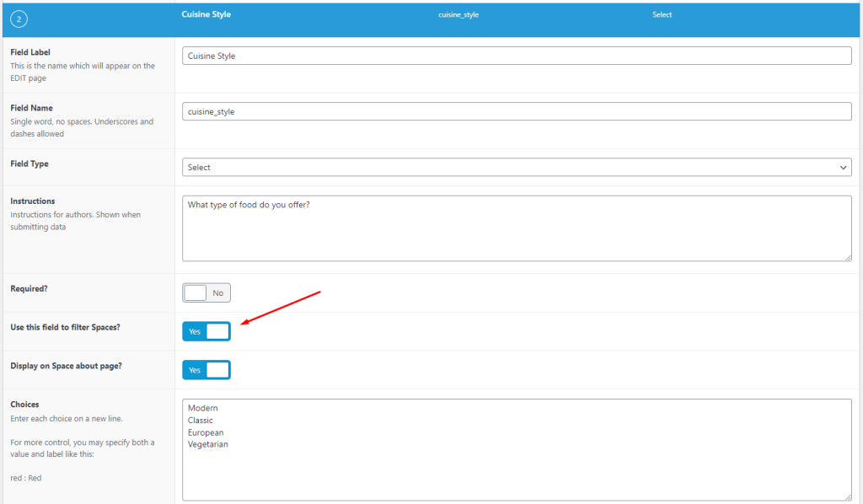Screen dimensions: 863x504
Task: Click the Field Label input box
Action: pos(517,56)
